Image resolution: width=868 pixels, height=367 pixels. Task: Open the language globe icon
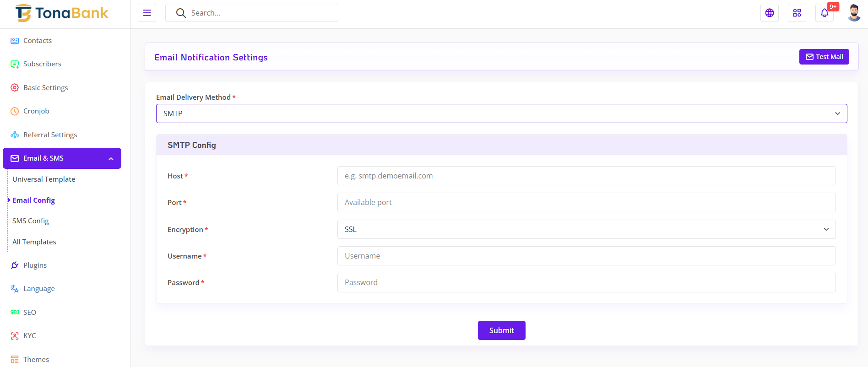[770, 13]
